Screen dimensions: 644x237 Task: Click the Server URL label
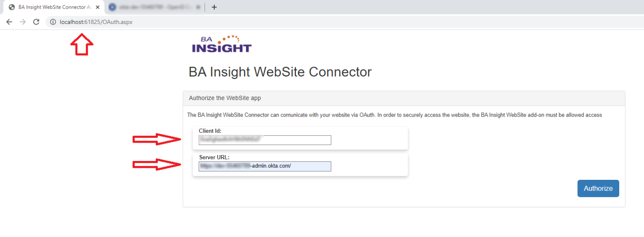pyautogui.click(x=214, y=158)
